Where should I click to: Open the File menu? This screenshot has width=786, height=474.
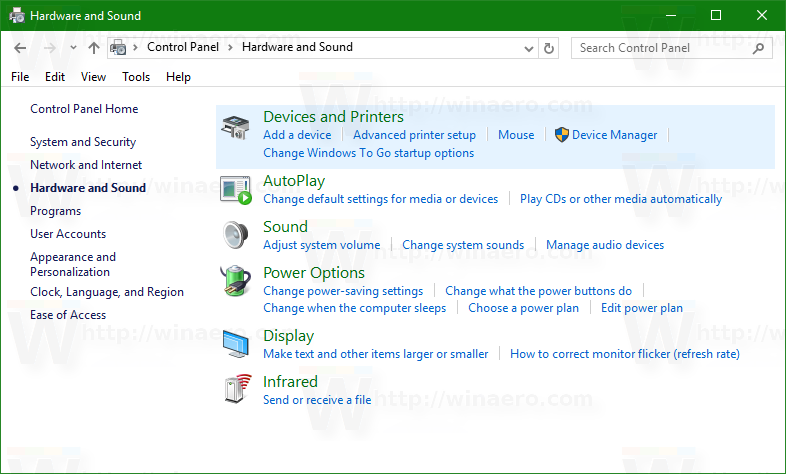pyautogui.click(x=20, y=77)
